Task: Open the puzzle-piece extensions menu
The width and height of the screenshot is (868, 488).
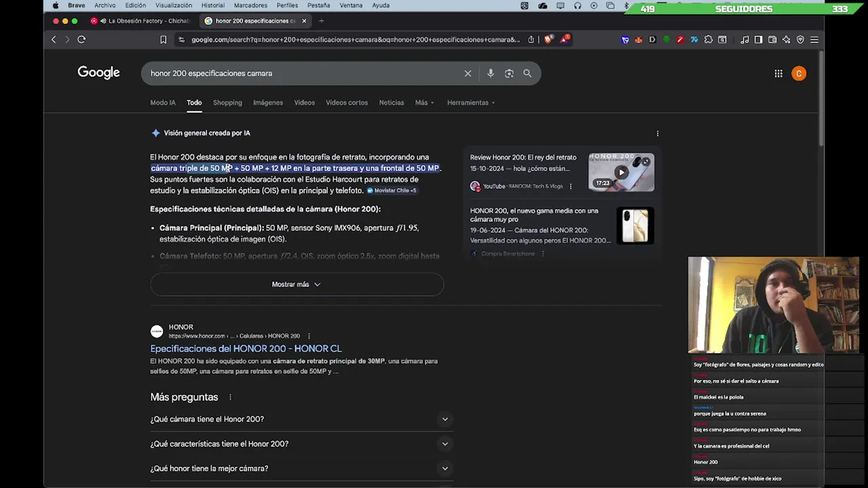Action: coord(709,39)
